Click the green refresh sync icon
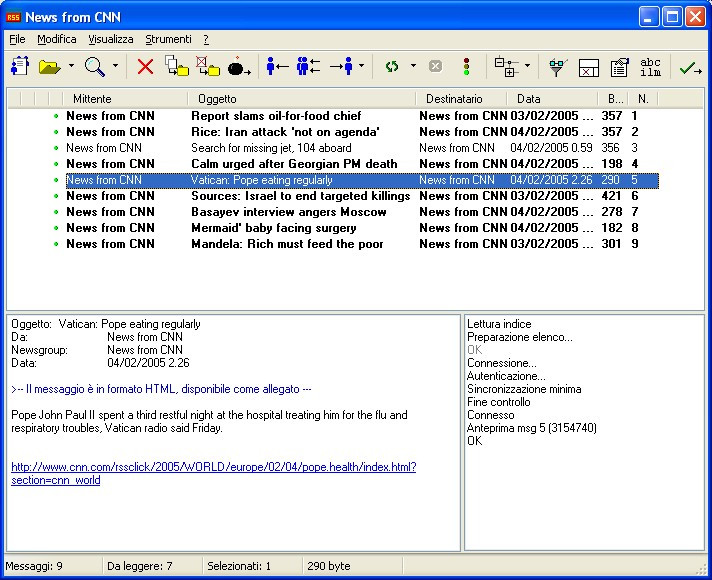 pyautogui.click(x=392, y=67)
